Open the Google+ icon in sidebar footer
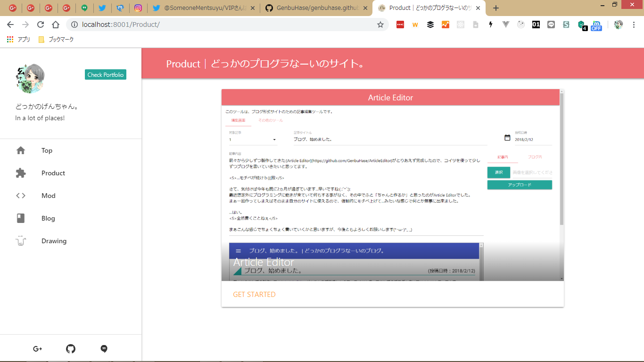This screenshot has height=362, width=644. [x=38, y=349]
